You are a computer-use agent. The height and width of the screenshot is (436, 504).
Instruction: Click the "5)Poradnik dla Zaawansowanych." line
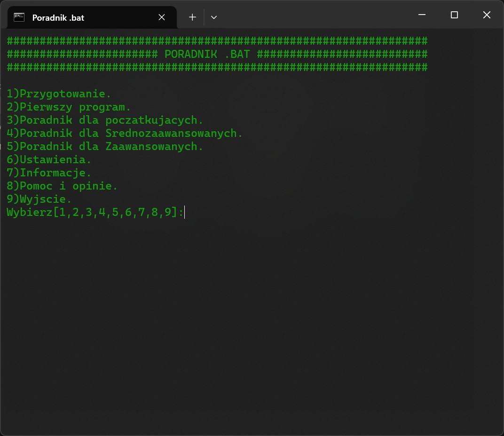point(105,146)
